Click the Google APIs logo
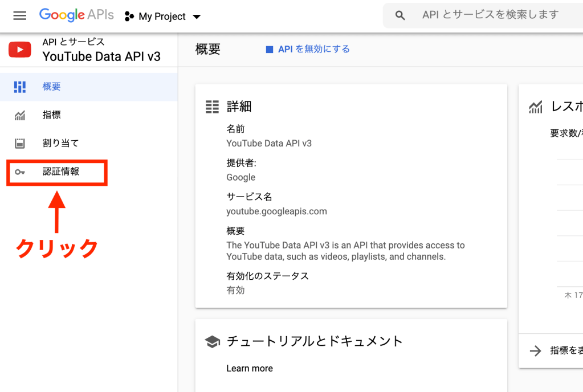Screen dimensions: 583x392 point(76,15)
